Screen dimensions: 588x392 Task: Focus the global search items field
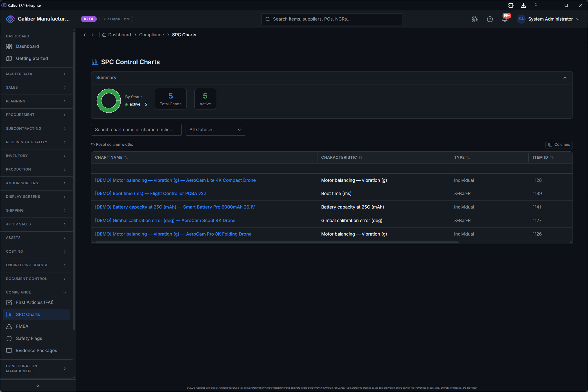(x=332, y=19)
